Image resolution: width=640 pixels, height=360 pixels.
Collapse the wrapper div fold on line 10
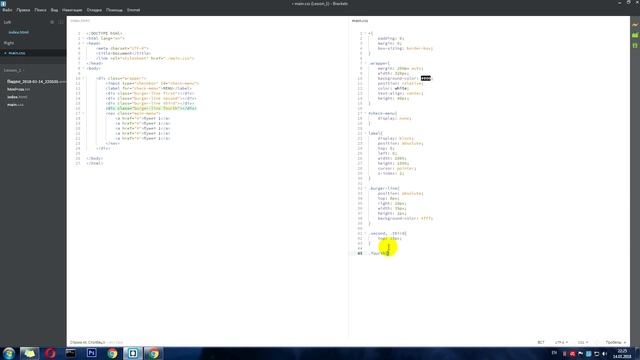pyautogui.click(x=83, y=78)
